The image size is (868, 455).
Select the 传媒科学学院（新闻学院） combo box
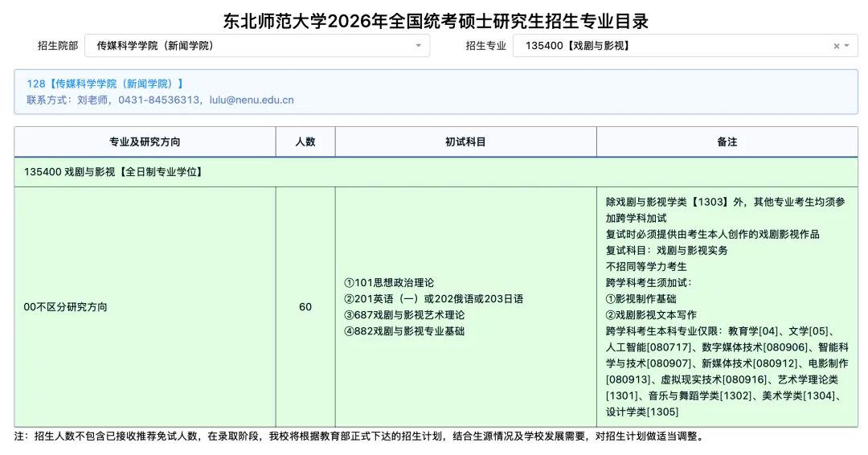[257, 46]
